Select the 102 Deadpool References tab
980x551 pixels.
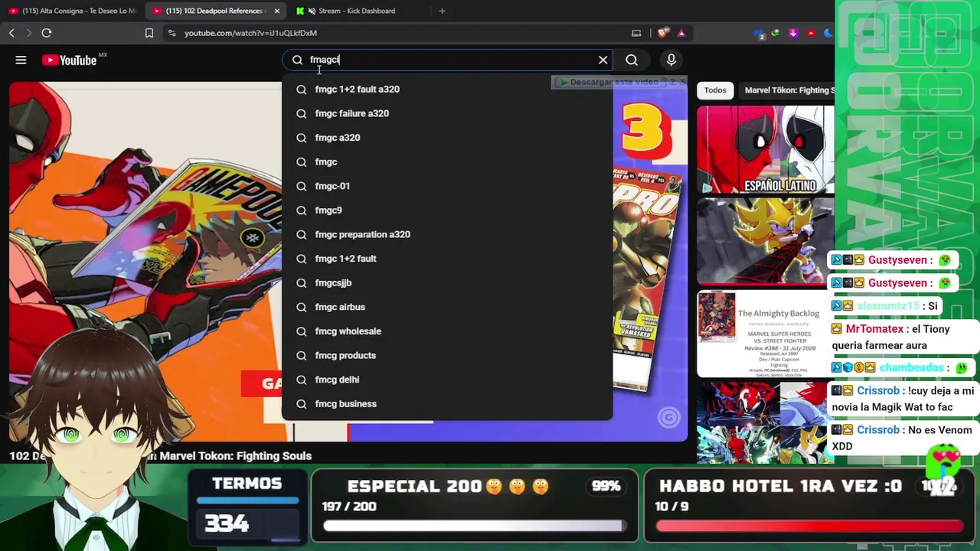click(215, 11)
